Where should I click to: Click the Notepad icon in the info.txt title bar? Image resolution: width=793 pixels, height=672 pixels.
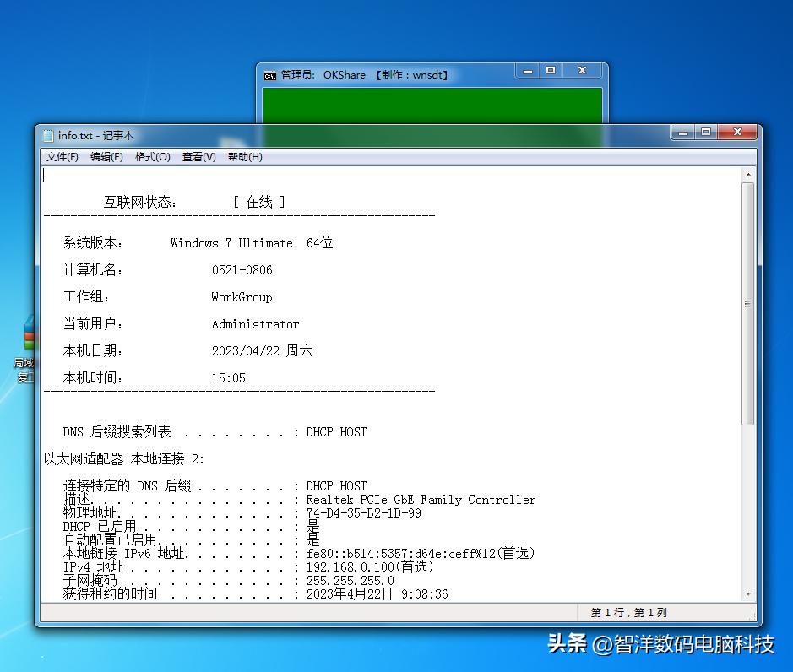click(47, 135)
